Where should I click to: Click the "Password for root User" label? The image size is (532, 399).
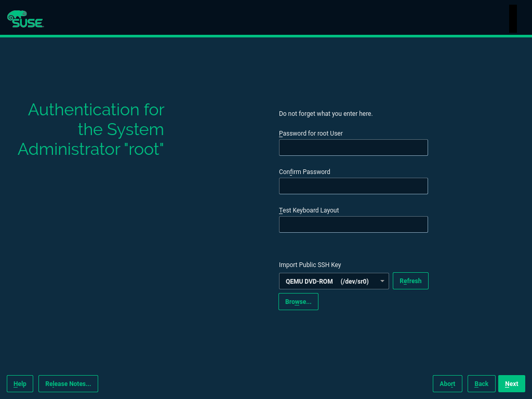[x=311, y=134]
